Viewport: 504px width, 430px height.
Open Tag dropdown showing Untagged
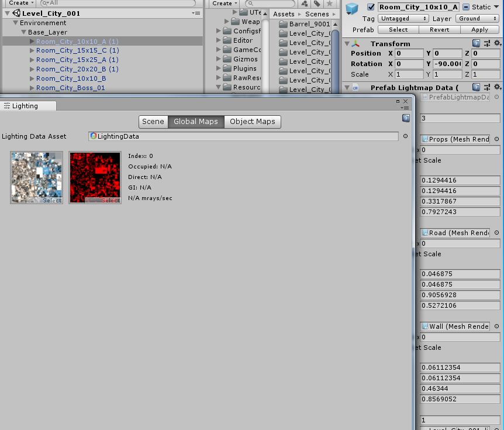[403, 19]
